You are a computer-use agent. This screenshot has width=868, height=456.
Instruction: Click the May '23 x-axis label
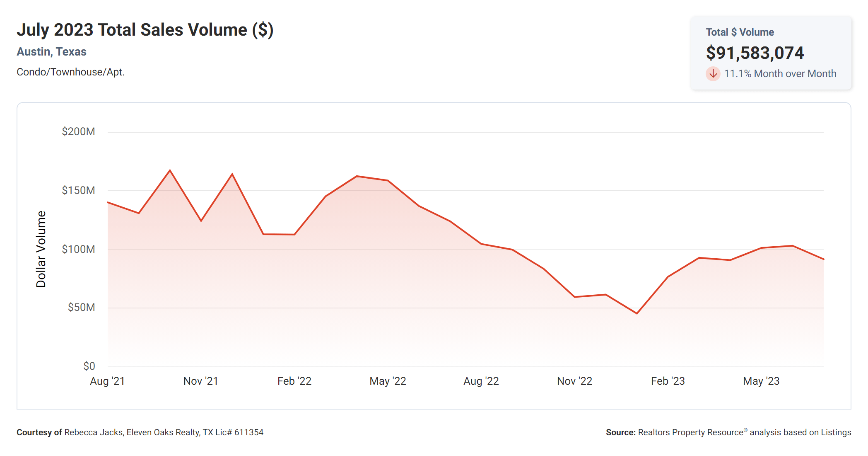[761, 381]
